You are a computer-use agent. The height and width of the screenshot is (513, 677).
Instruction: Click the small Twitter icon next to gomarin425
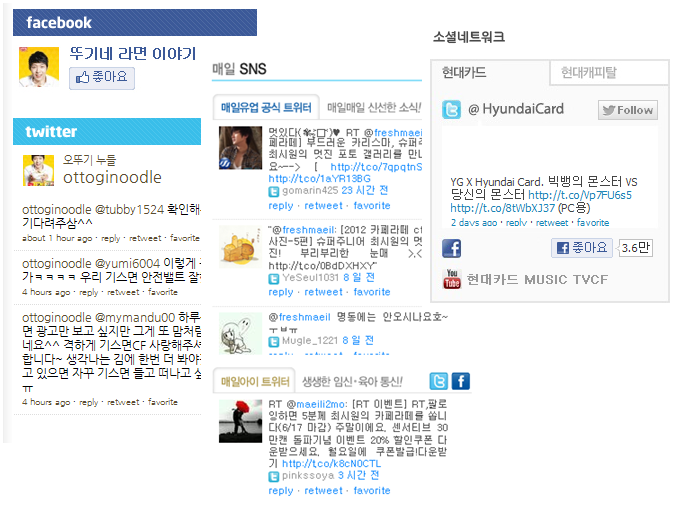coord(274,191)
